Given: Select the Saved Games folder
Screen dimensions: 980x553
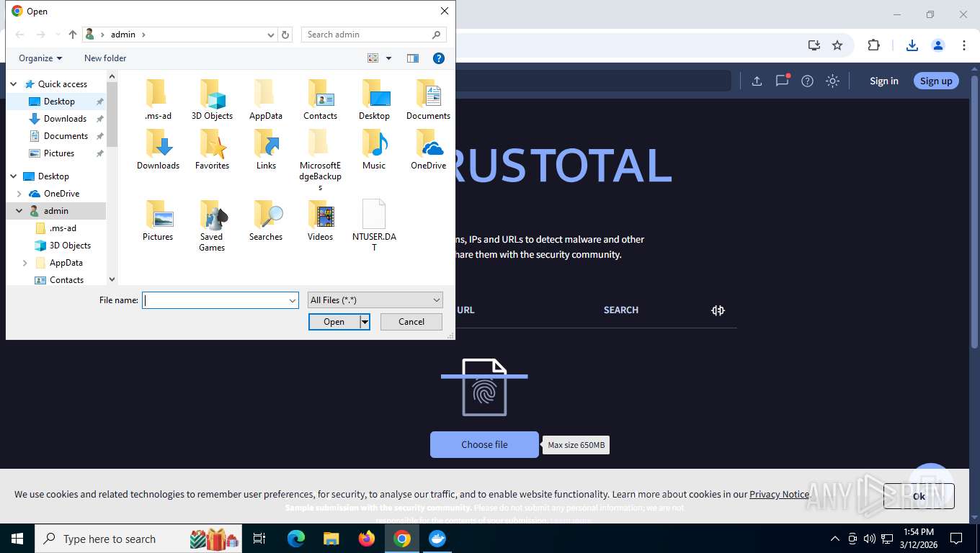Looking at the screenshot, I should coord(212,226).
